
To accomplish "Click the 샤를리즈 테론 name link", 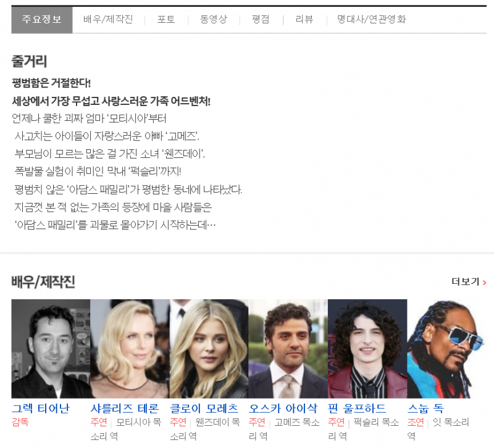I will (x=125, y=409).
